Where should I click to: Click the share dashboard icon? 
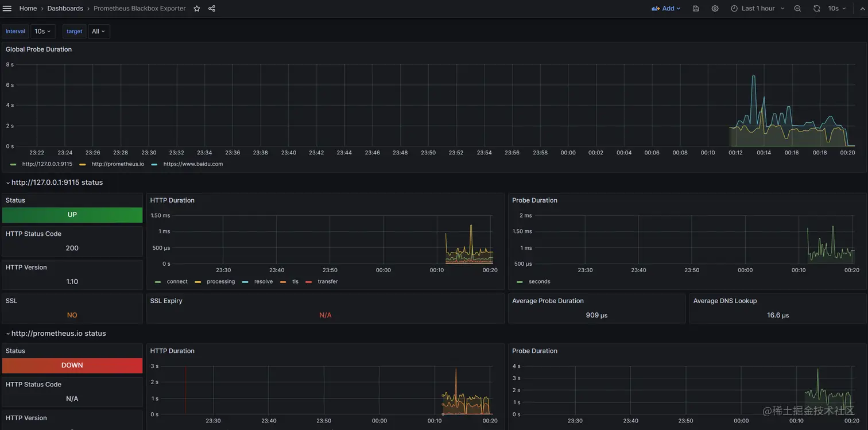(x=212, y=9)
